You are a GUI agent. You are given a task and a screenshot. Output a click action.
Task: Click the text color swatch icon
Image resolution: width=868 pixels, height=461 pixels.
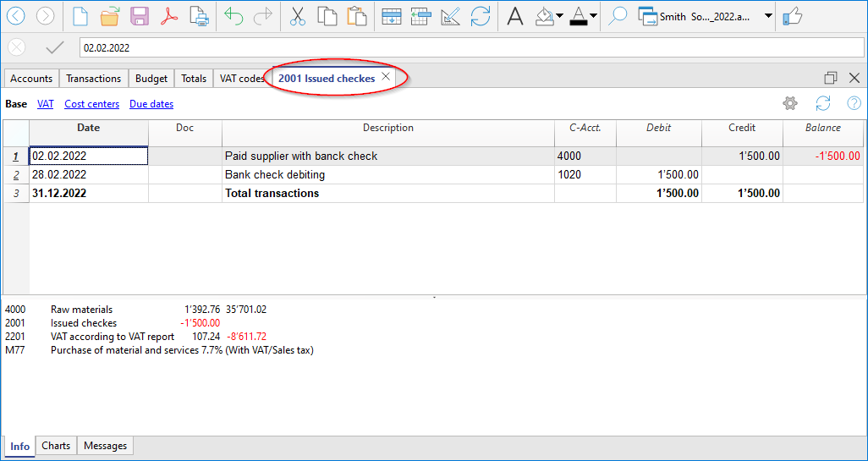click(579, 16)
